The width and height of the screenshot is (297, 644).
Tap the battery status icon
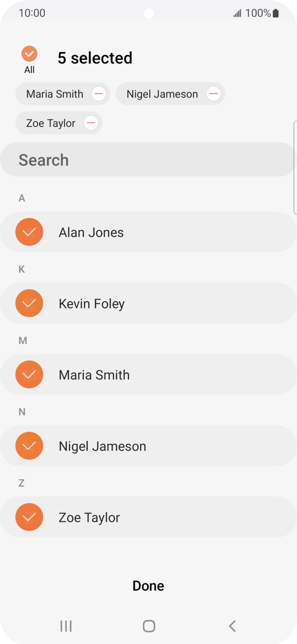pos(276,13)
